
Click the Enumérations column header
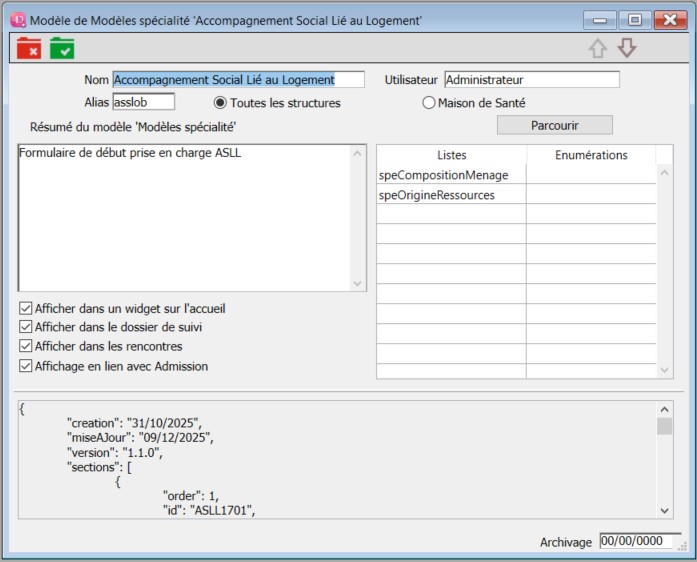pyautogui.click(x=590, y=155)
